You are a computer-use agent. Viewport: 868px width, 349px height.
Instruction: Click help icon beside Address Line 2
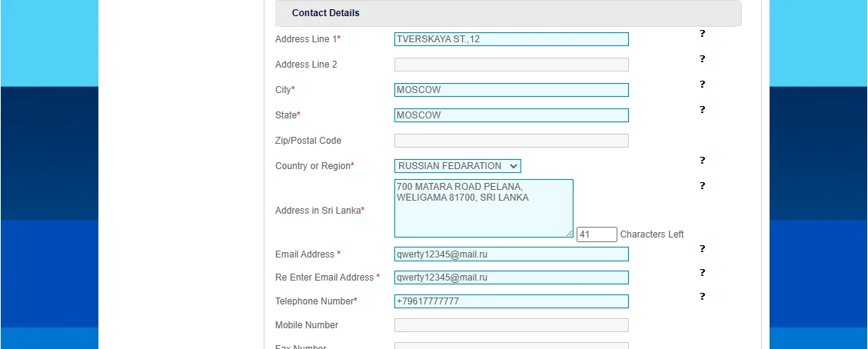coord(702,59)
